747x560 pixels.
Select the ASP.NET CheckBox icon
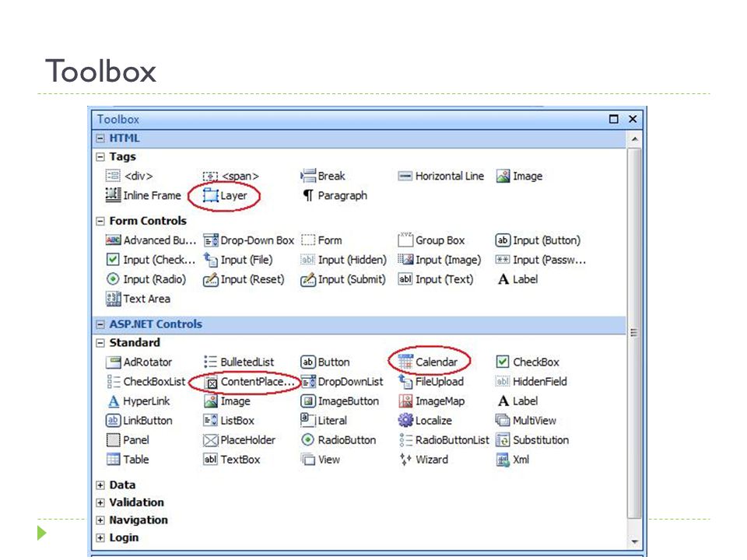[503, 362]
